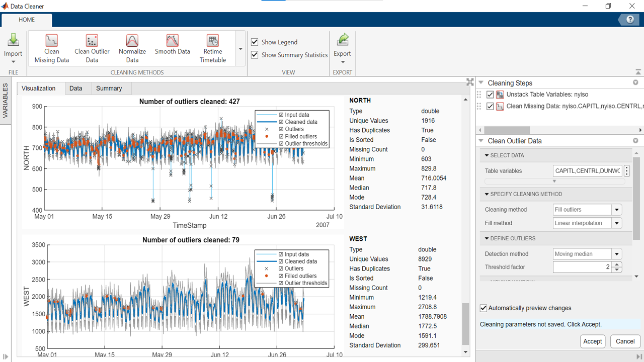Increase the Threshold factor value
Viewport: 644px width, 362px height.
(616, 264)
